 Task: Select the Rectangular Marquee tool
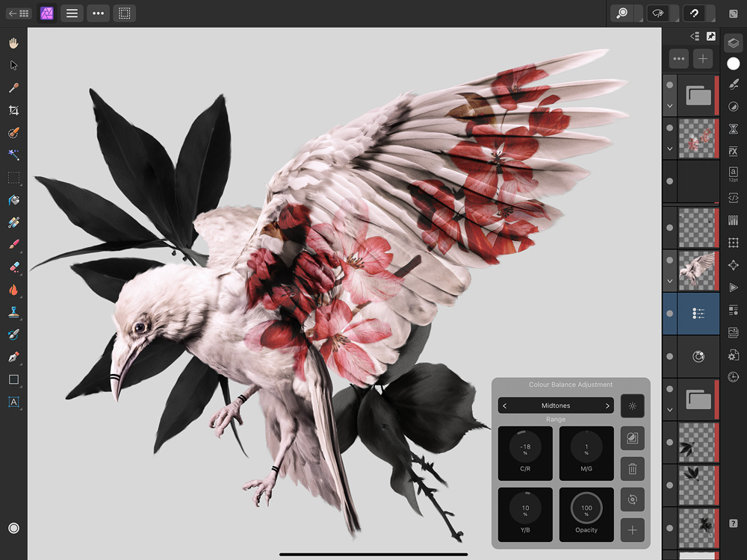click(13, 178)
